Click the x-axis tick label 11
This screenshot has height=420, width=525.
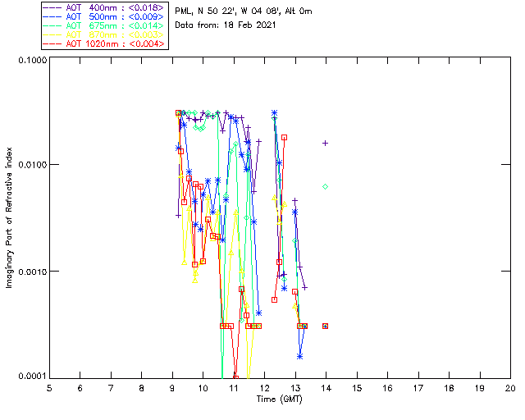(x=234, y=389)
